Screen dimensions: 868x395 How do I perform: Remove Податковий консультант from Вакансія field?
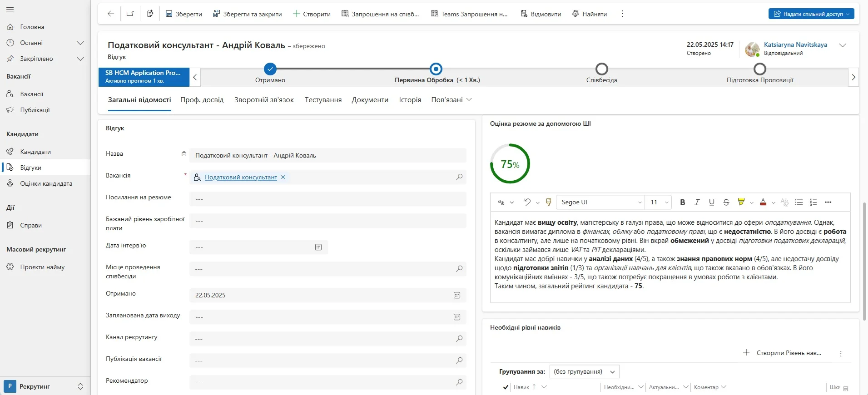click(x=283, y=177)
